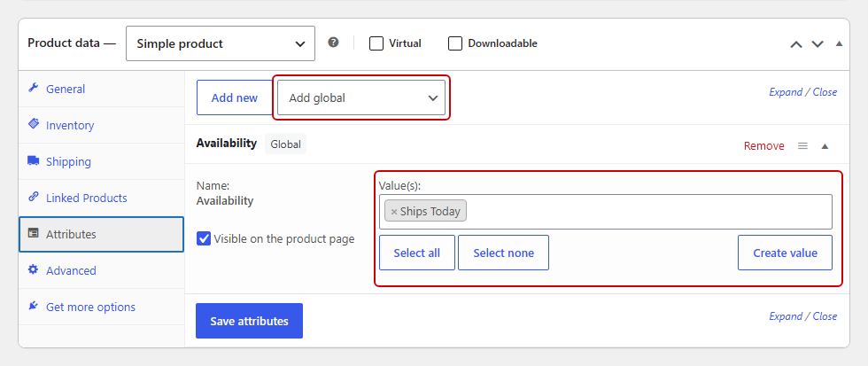Collapse the Availability attribute row
This screenshot has width=868, height=366.
coord(825,146)
